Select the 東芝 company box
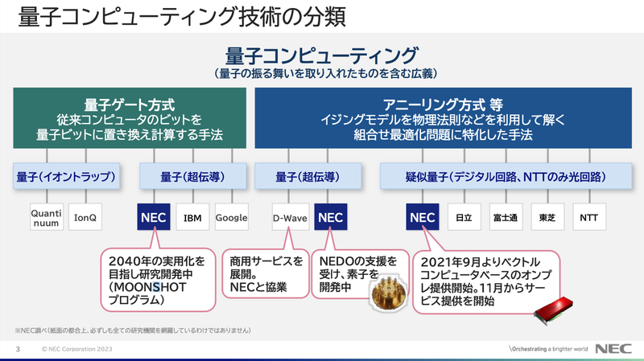Viewport: 644px width, 361px height. point(547,217)
